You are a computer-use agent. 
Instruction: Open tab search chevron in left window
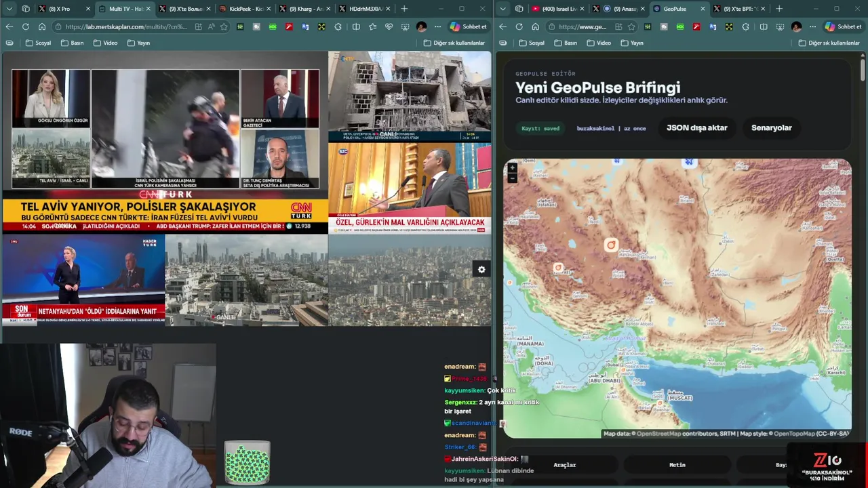(9, 9)
